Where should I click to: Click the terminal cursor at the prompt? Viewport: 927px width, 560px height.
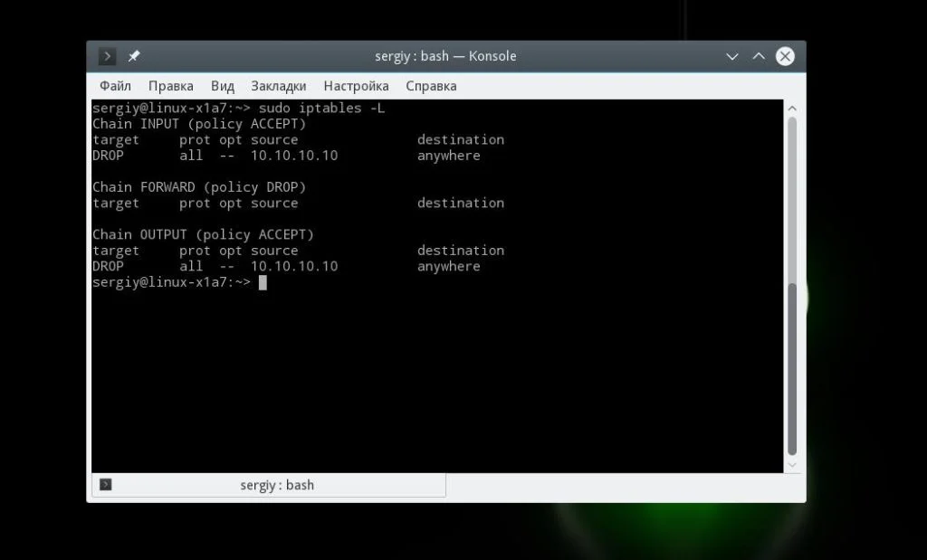(x=263, y=282)
